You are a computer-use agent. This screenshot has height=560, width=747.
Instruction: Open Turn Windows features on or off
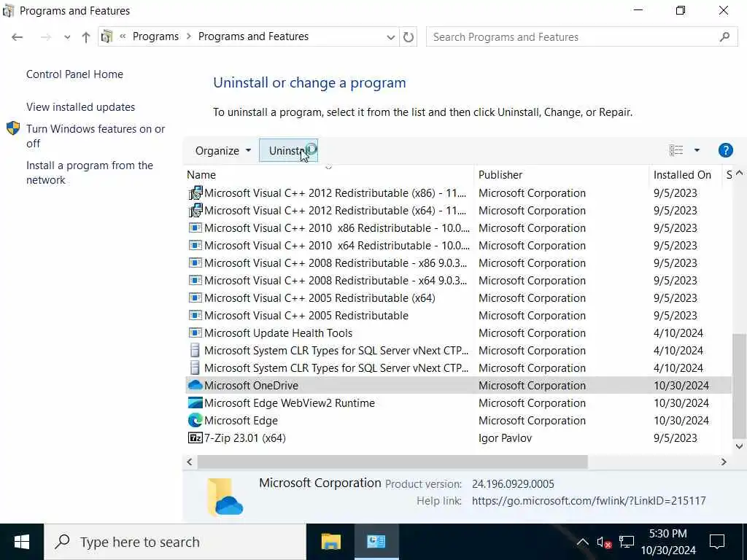[96, 136]
